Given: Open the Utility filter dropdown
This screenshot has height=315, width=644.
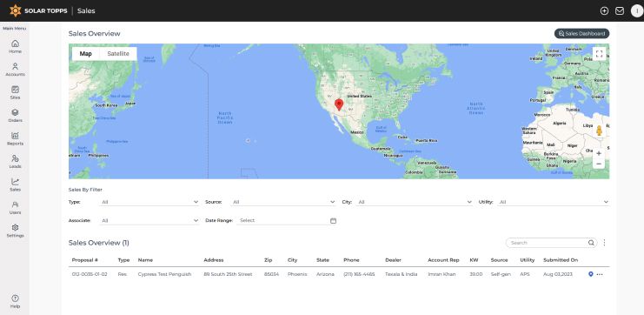Looking at the screenshot, I should coord(554,202).
